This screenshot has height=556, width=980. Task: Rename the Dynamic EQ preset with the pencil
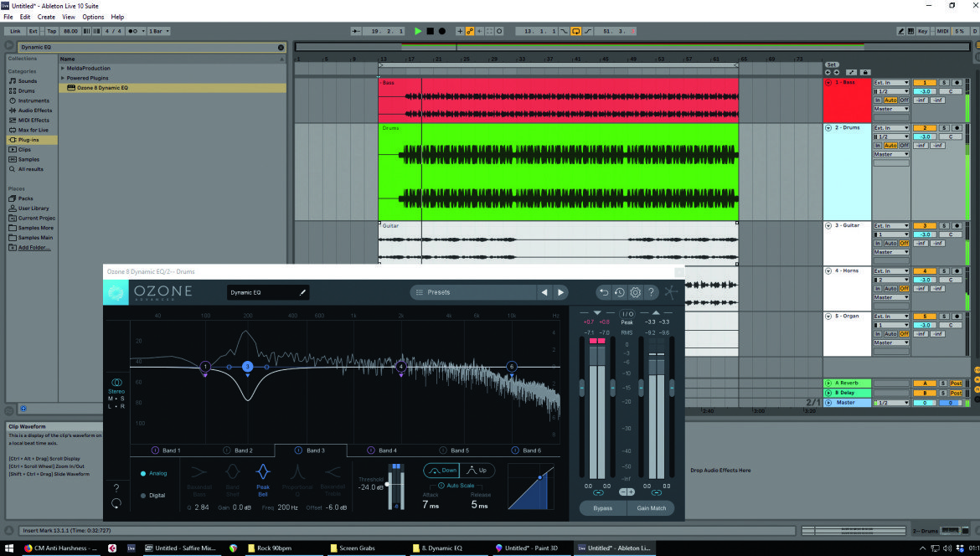coord(302,292)
